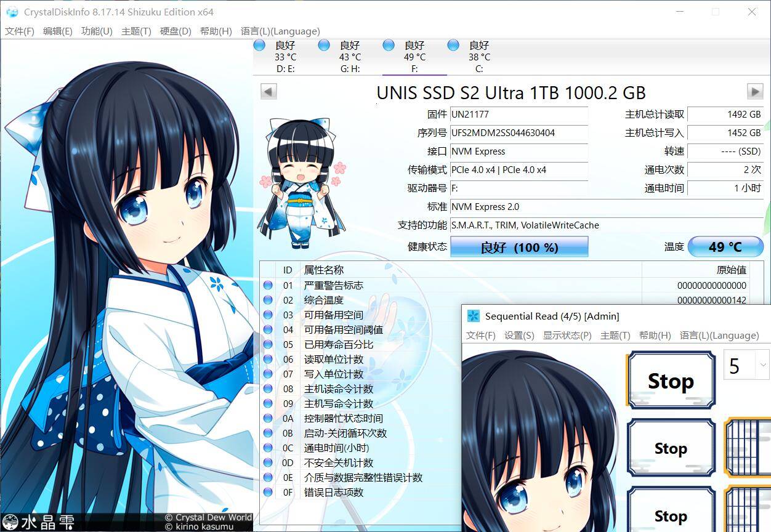Click status orb for attribute 03
The width and height of the screenshot is (771, 532).
[268, 315]
